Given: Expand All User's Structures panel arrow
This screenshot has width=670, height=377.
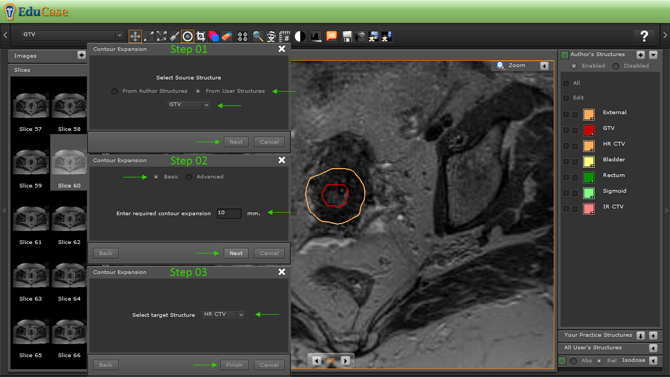Looking at the screenshot, I should point(653,348).
